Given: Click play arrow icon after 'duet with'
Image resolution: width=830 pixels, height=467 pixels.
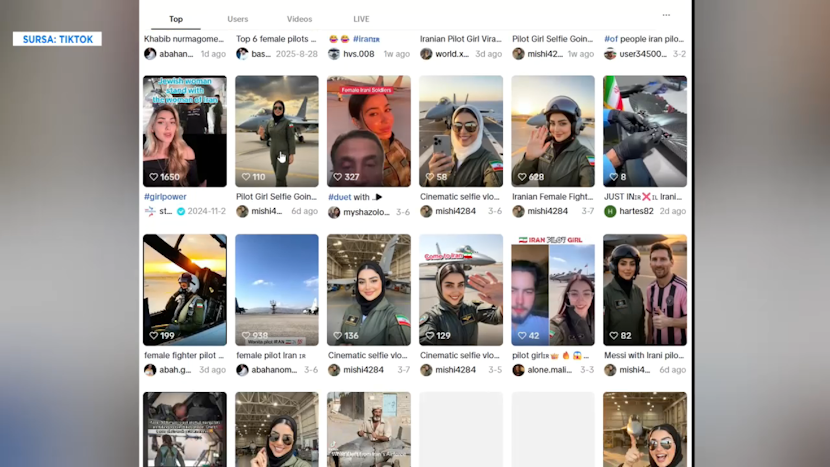Looking at the screenshot, I should (x=378, y=197).
